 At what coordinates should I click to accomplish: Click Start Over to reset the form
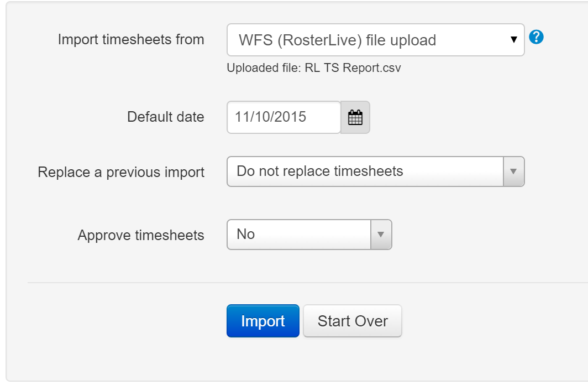(x=352, y=321)
